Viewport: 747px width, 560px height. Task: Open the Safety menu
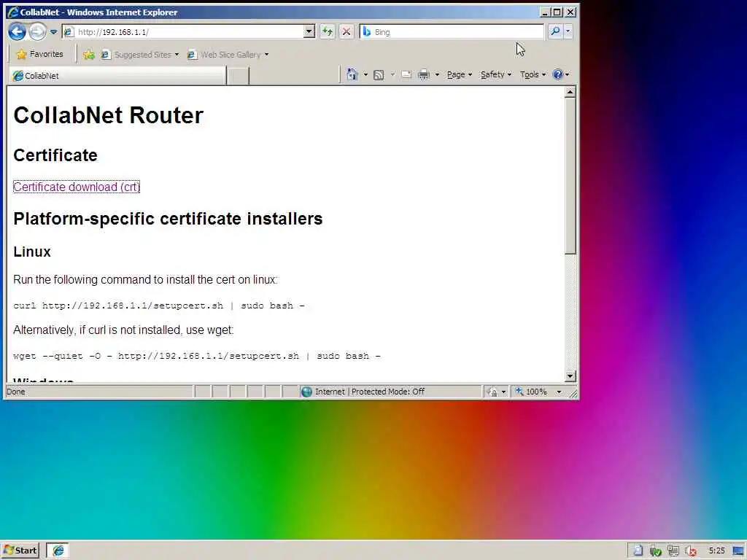tap(496, 75)
